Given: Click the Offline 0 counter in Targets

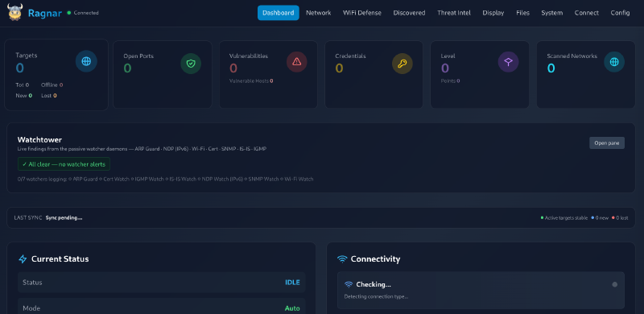Looking at the screenshot, I should click(x=52, y=85).
